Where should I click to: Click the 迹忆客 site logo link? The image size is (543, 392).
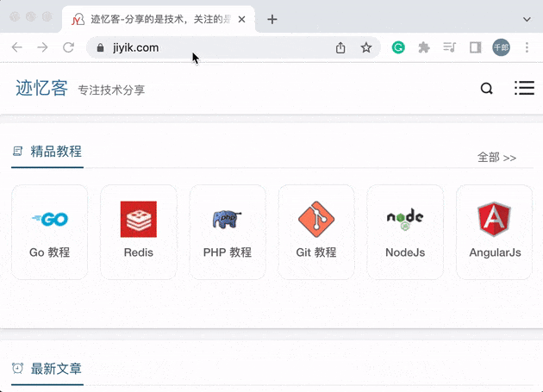pyautogui.click(x=41, y=88)
